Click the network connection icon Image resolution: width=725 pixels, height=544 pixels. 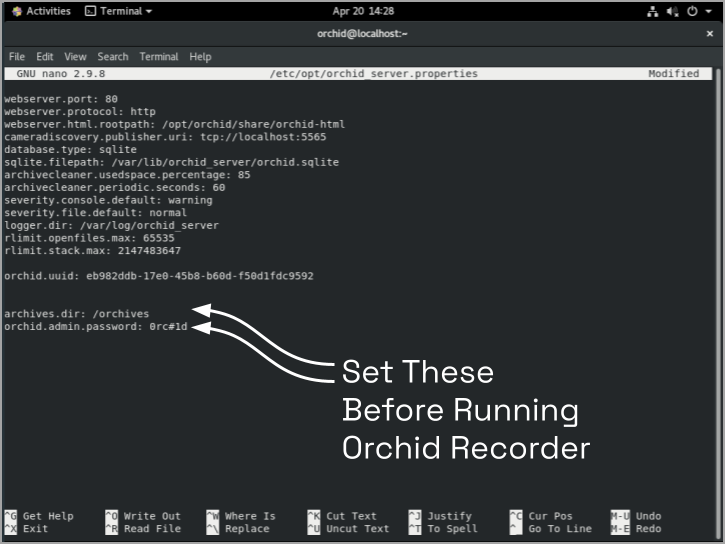click(652, 12)
